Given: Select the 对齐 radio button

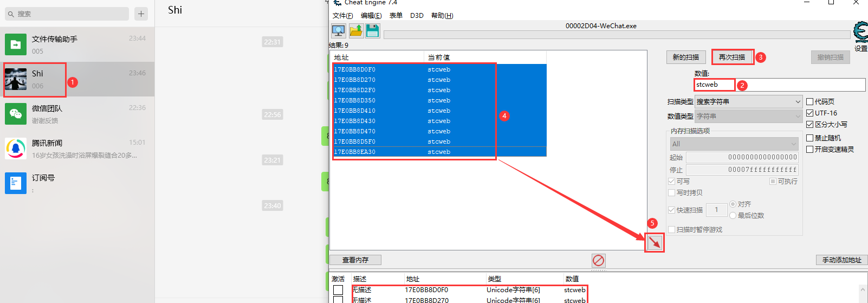Looking at the screenshot, I should point(733,204).
